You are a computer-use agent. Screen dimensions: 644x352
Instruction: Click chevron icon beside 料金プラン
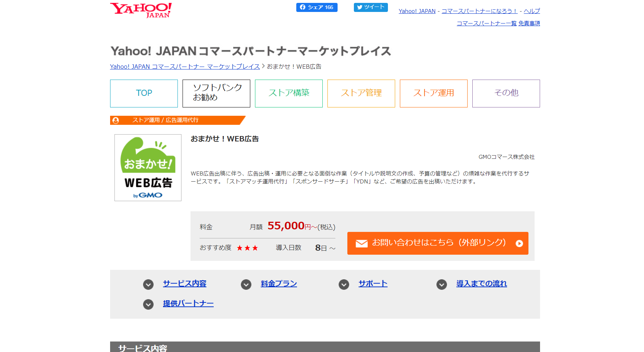(246, 285)
